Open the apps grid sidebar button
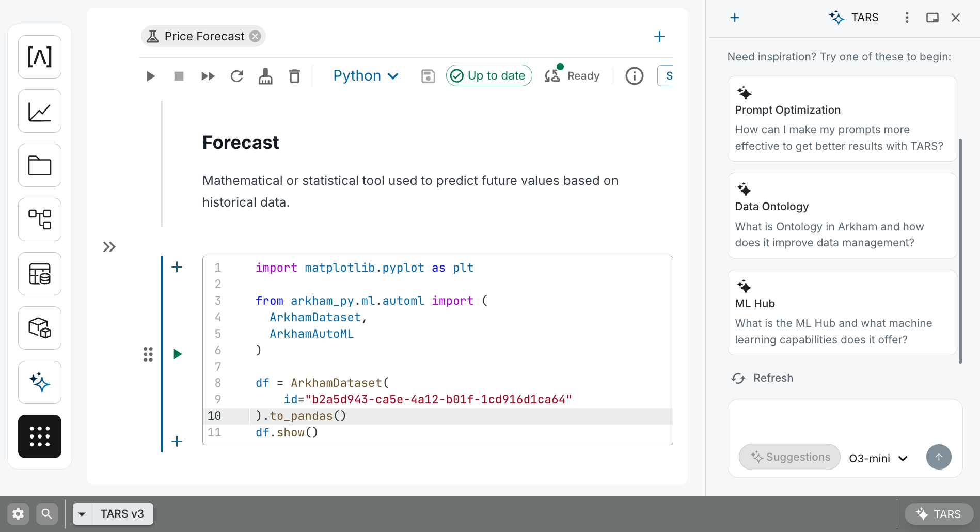The height and width of the screenshot is (532, 980). pos(40,436)
